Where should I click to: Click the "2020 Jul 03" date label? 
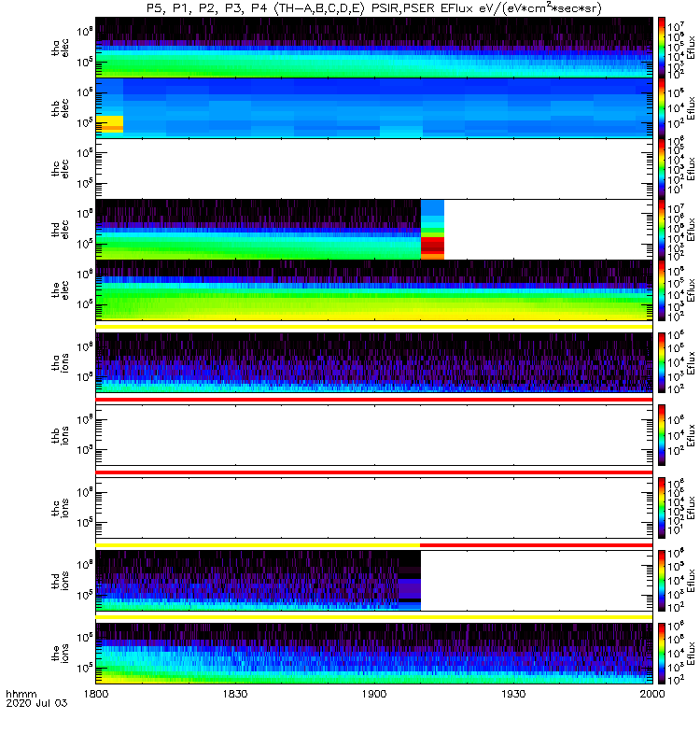click(36, 703)
